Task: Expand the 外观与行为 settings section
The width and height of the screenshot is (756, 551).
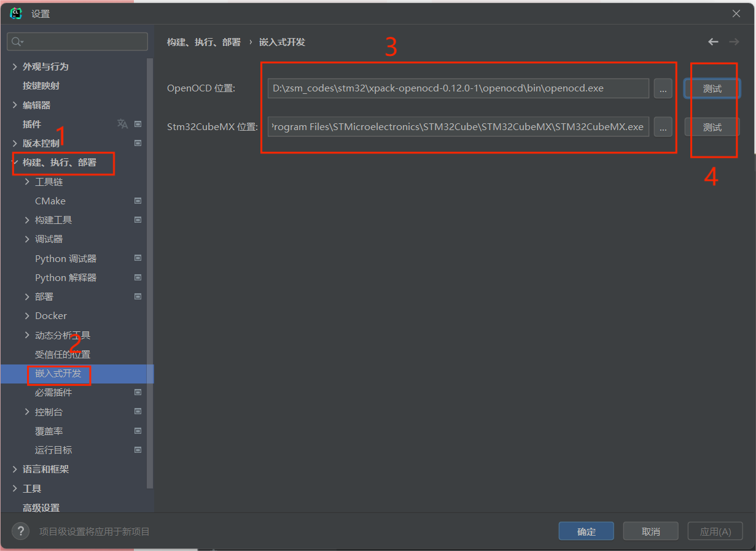Action: point(15,66)
